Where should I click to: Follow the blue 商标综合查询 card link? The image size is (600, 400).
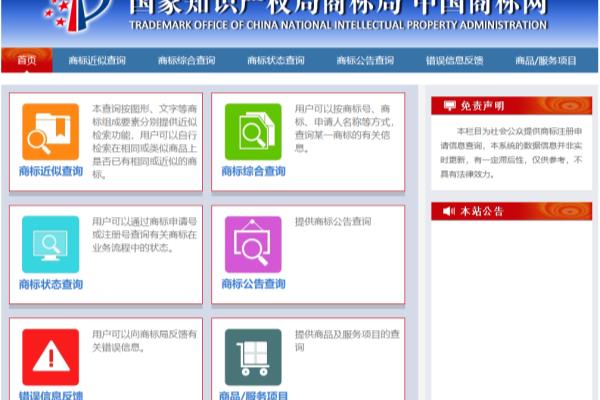[253, 171]
